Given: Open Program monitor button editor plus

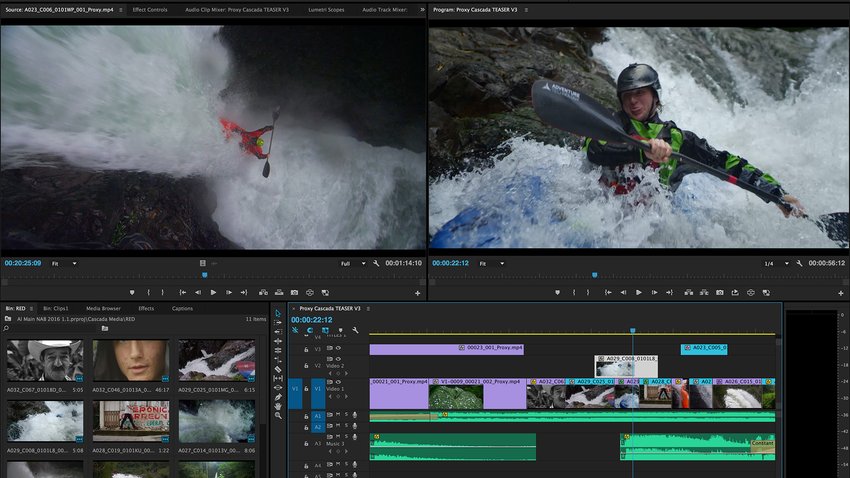Looking at the screenshot, I should [x=841, y=293].
